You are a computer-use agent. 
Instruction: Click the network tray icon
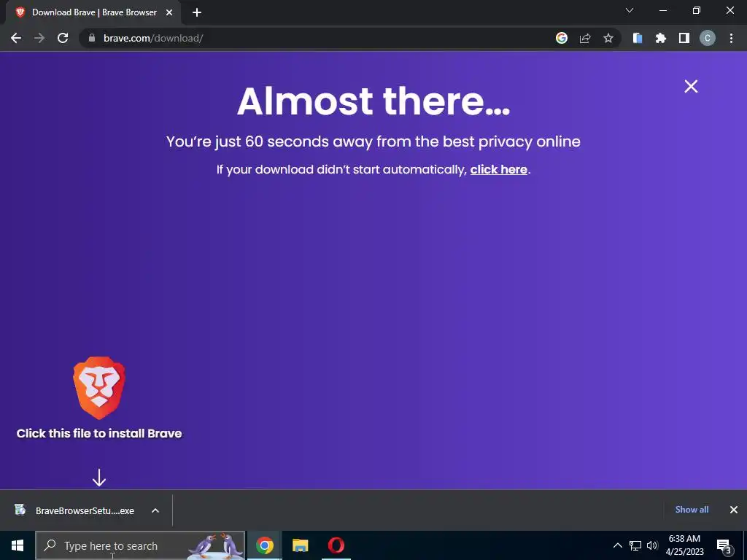pos(635,545)
